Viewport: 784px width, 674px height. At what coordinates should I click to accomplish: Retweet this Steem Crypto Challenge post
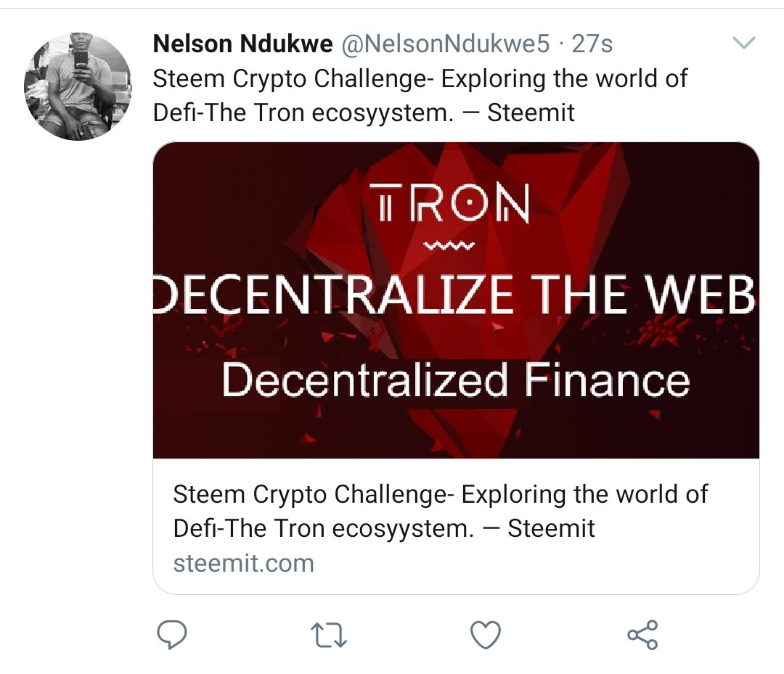(x=328, y=635)
